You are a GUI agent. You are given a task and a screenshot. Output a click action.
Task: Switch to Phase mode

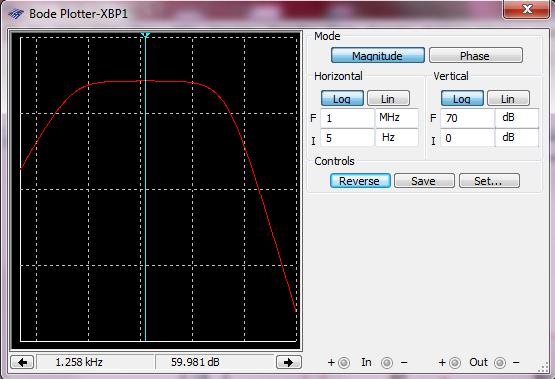[x=476, y=56]
